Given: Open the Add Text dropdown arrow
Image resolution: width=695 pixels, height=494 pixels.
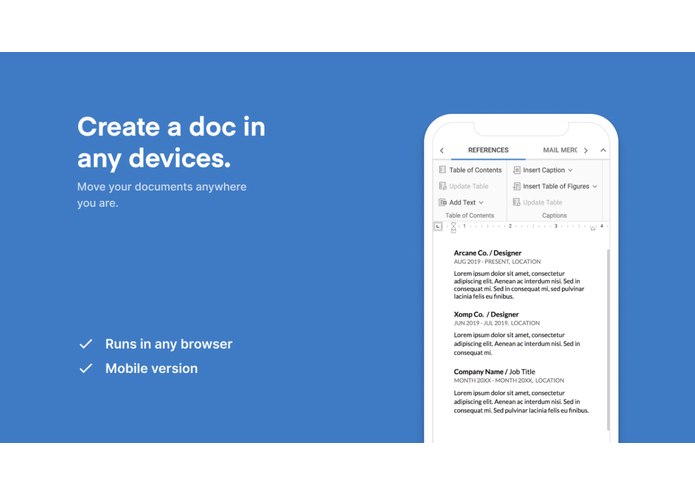Looking at the screenshot, I should coord(481,203).
